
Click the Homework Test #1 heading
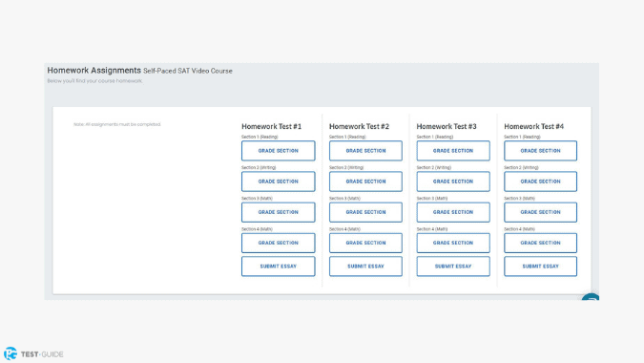[272, 127]
